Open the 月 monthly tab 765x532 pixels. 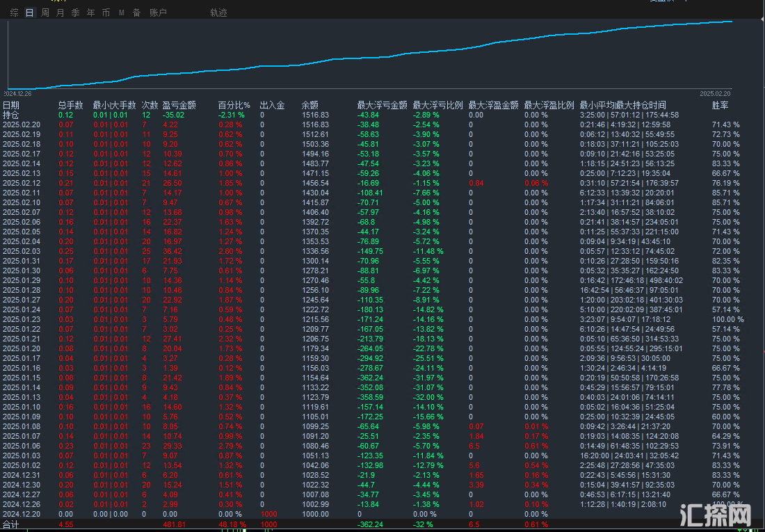pyautogui.click(x=60, y=13)
